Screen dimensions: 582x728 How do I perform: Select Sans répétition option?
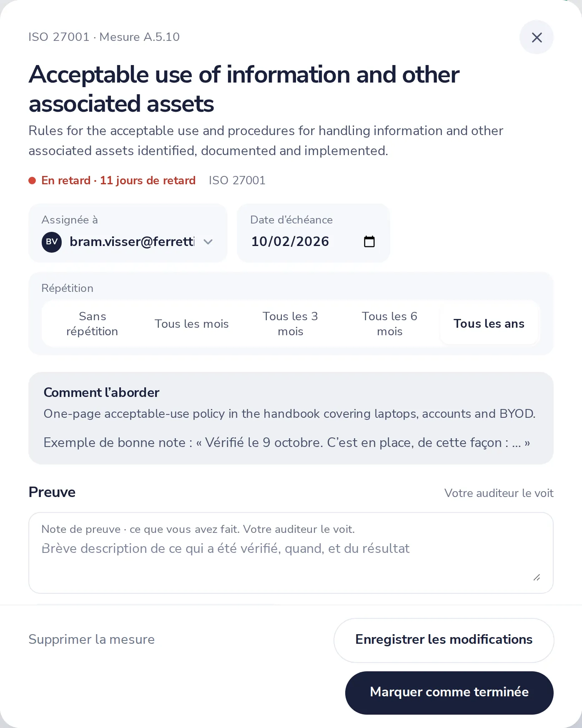92,324
